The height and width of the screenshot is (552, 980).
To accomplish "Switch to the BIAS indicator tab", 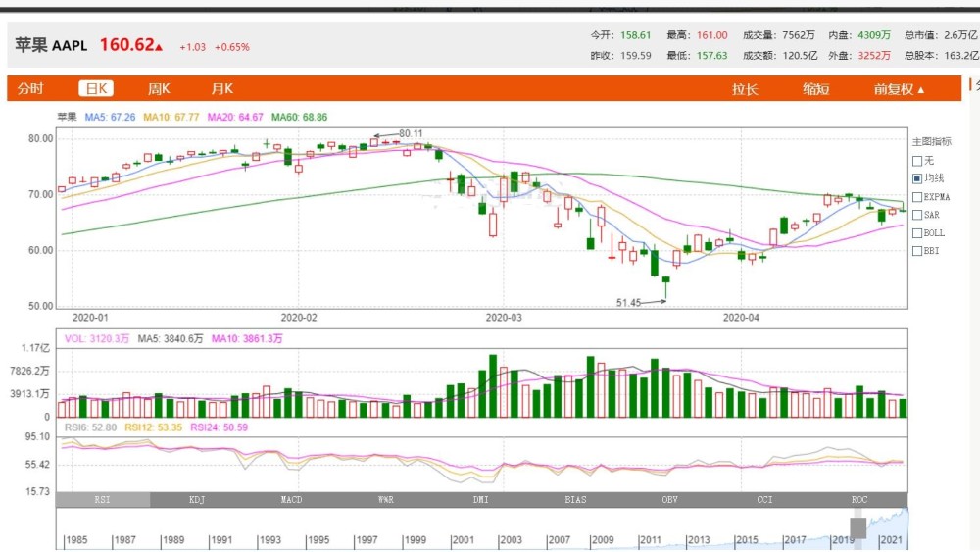I will (575, 499).
